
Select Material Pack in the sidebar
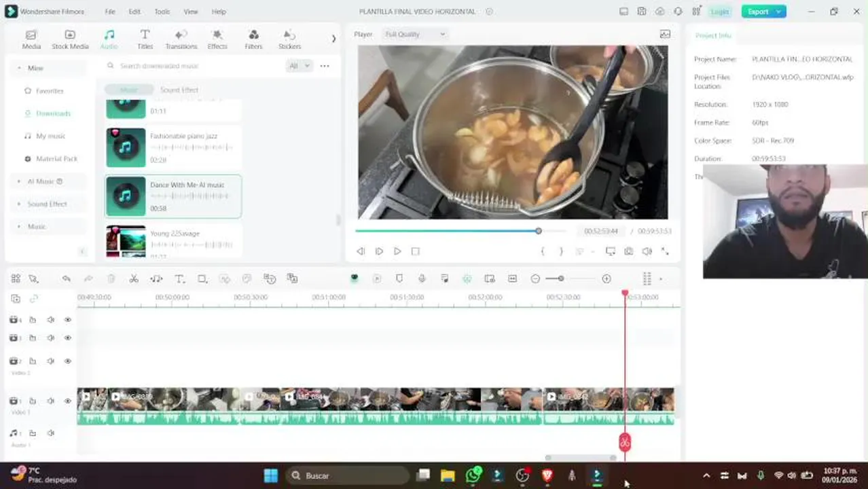pos(56,158)
